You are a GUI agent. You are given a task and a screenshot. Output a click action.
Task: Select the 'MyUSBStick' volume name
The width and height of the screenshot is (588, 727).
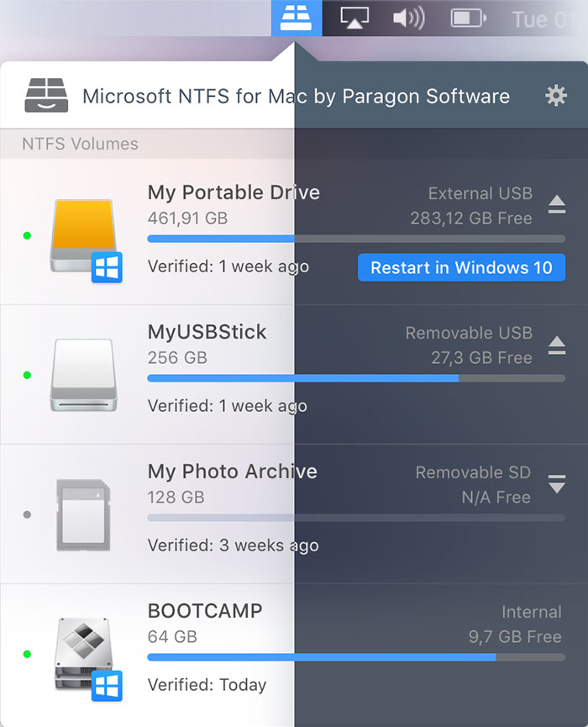point(207,332)
